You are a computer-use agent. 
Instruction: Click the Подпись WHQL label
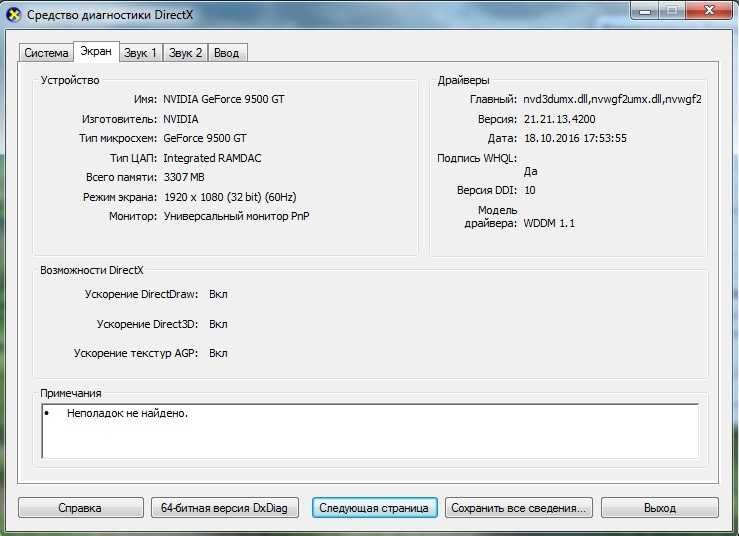(477, 158)
